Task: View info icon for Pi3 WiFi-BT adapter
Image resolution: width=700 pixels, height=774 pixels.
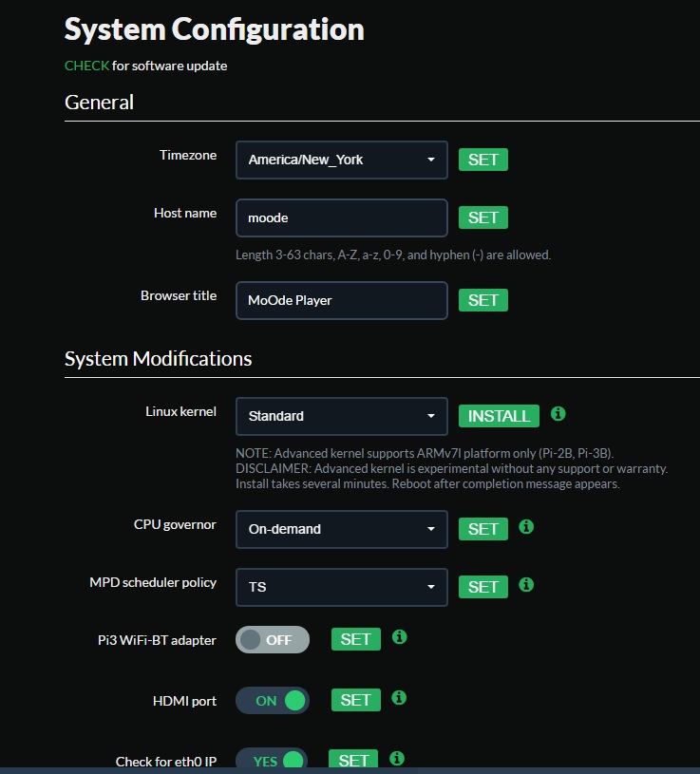Action: (x=399, y=637)
